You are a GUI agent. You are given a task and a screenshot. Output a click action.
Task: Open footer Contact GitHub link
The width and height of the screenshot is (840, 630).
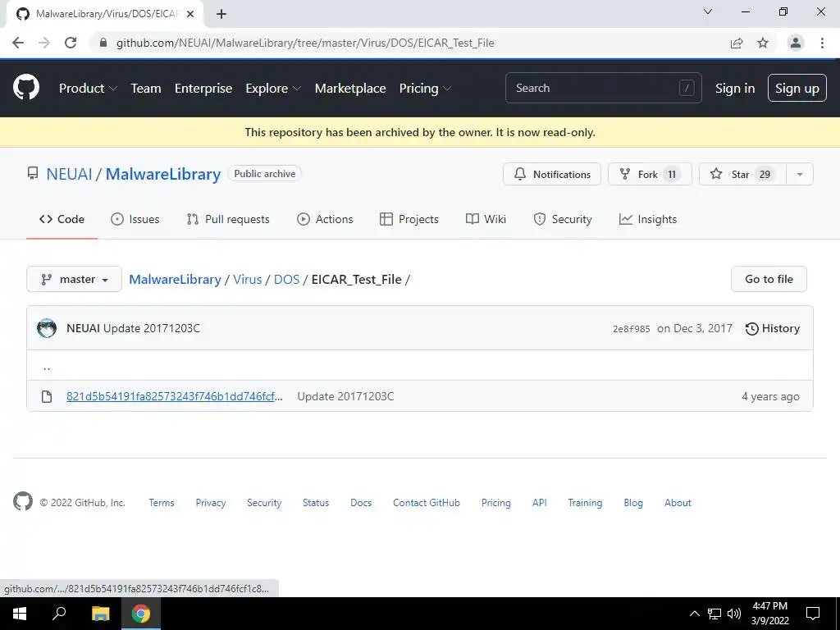click(427, 503)
